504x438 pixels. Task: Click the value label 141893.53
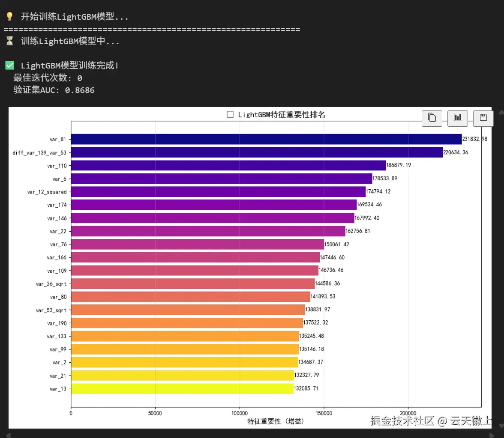[x=323, y=296]
